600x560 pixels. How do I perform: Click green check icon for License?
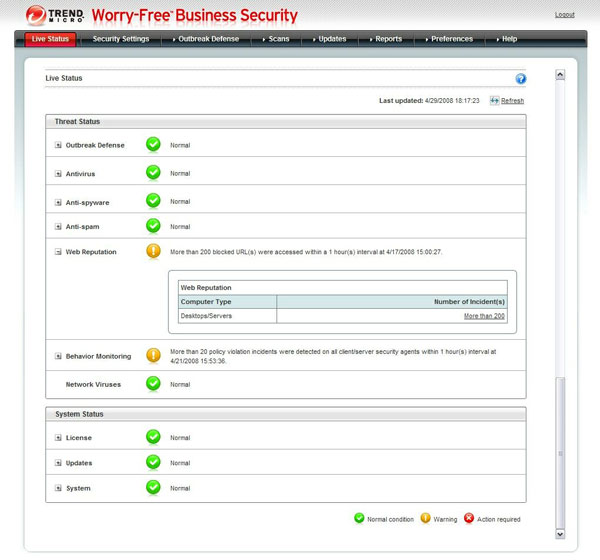click(153, 437)
